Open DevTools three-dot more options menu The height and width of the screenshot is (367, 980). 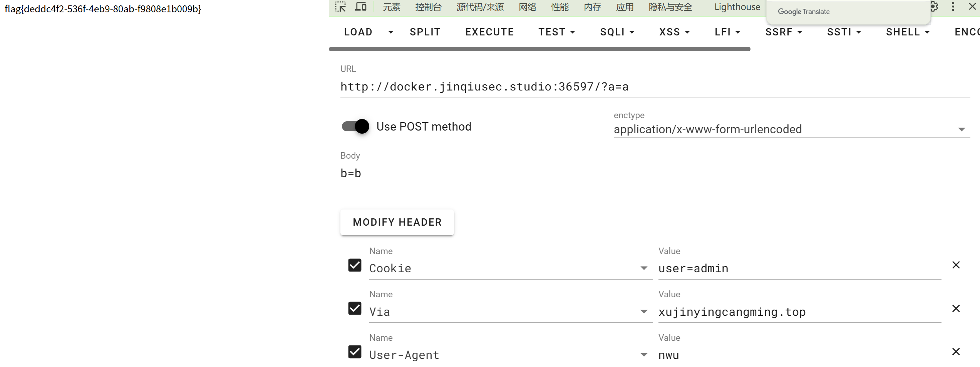point(953,7)
